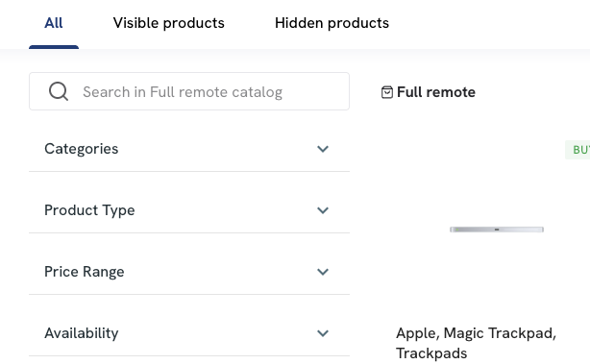Click the magnifying glass search icon
The image size is (590, 364).
point(59,91)
